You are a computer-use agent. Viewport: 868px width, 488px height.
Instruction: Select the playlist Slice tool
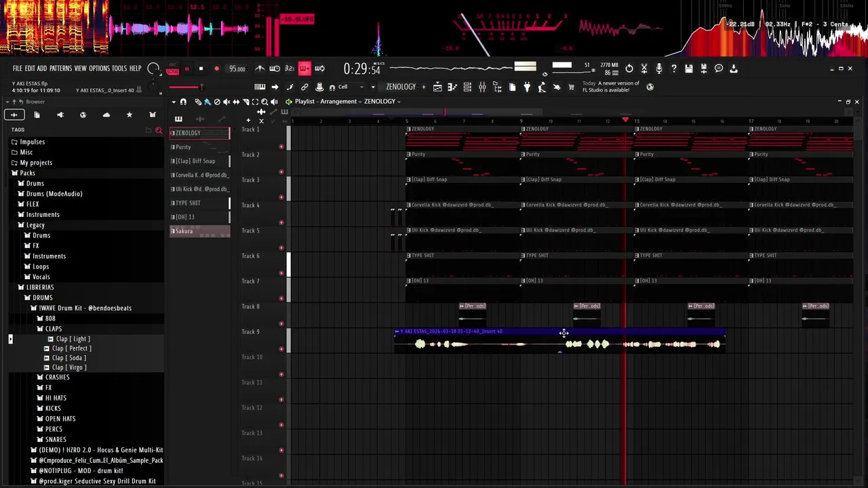click(x=245, y=102)
